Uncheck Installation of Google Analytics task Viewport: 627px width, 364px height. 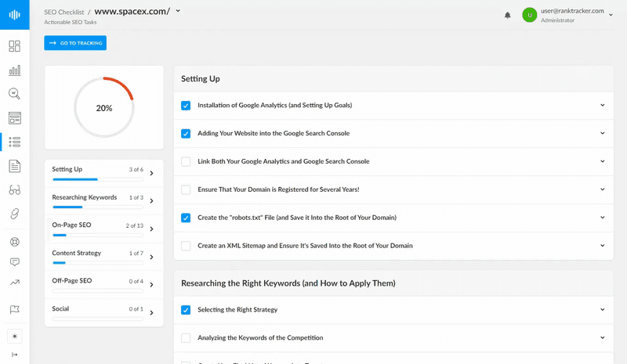(x=186, y=106)
